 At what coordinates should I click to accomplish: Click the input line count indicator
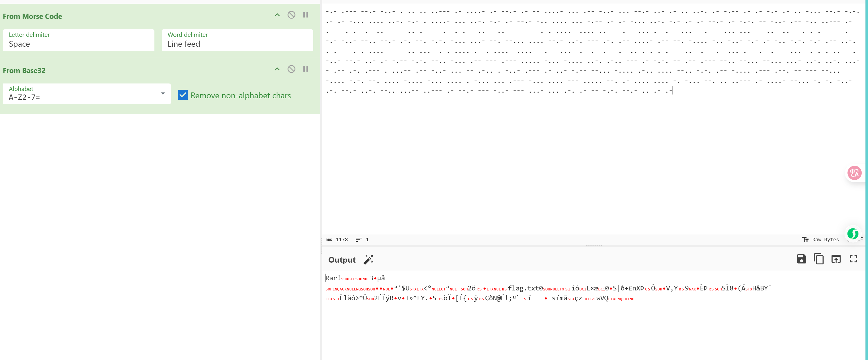pos(362,239)
